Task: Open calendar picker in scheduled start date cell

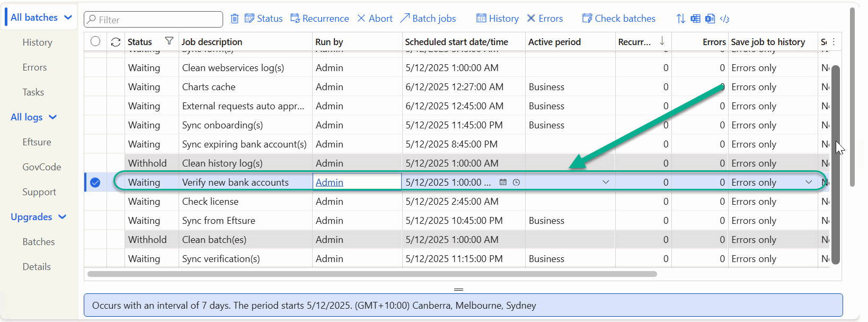Action: (x=503, y=182)
